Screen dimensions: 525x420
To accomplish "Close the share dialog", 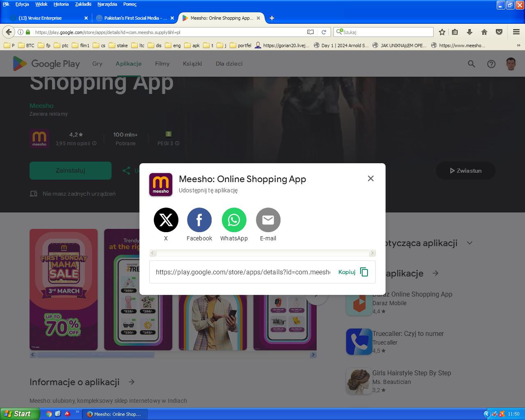I will (370, 178).
